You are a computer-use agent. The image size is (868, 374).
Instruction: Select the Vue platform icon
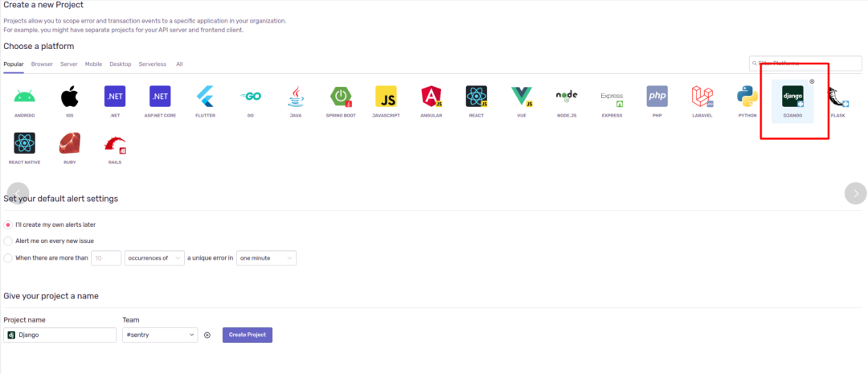coord(522,97)
